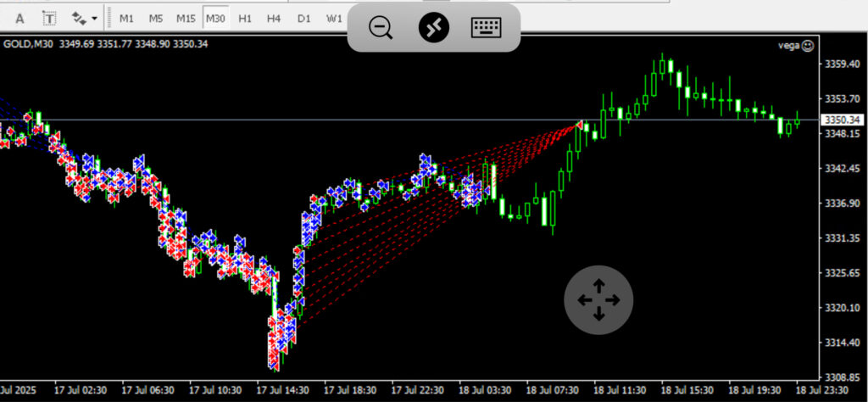This screenshot has height=402, width=868.
Task: Click the 3325.65 price scale label
Action: click(842, 273)
